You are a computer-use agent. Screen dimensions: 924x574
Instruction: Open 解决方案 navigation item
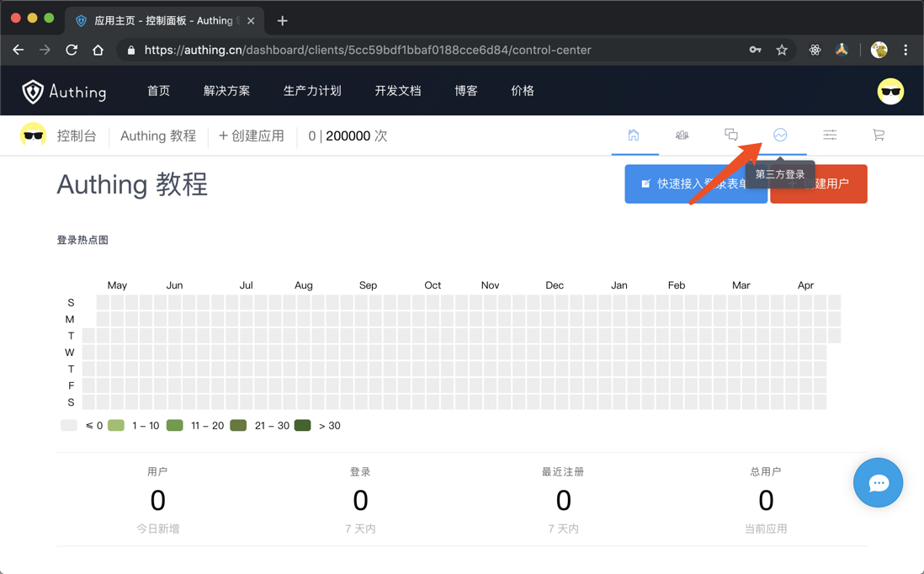point(227,91)
